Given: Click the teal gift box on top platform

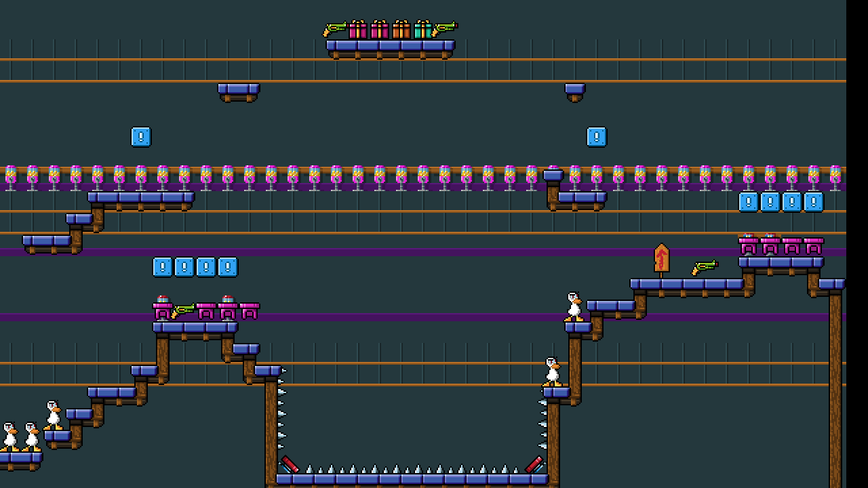Looking at the screenshot, I should 422,30.
